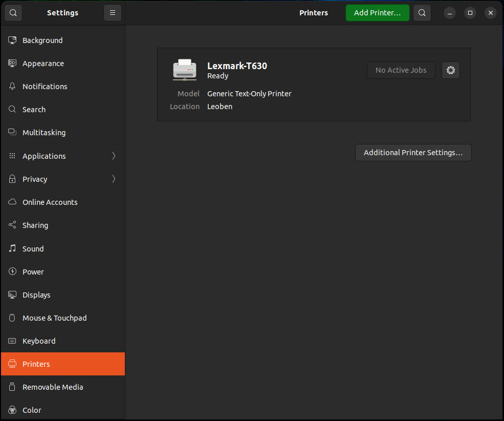Click the Power icon in sidebar
The image size is (504, 421).
[13, 271]
